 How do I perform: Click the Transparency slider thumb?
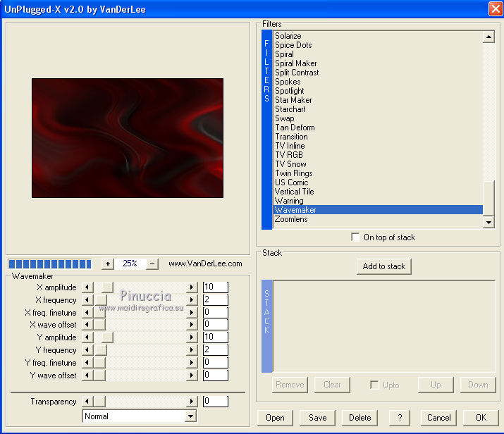[x=99, y=401]
